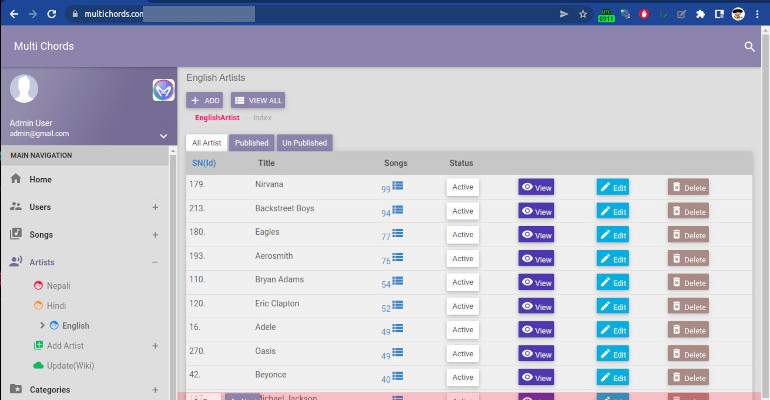Toggle Active status for Adele

[x=463, y=330]
